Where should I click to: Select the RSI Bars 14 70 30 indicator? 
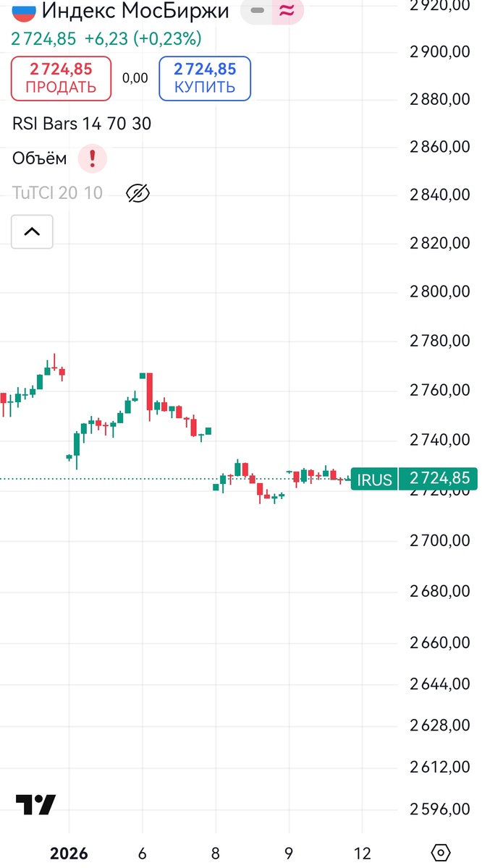[82, 124]
